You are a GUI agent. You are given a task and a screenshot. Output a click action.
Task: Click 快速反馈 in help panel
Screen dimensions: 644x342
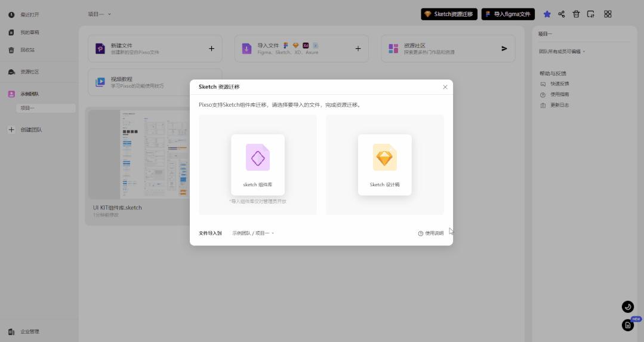point(559,84)
